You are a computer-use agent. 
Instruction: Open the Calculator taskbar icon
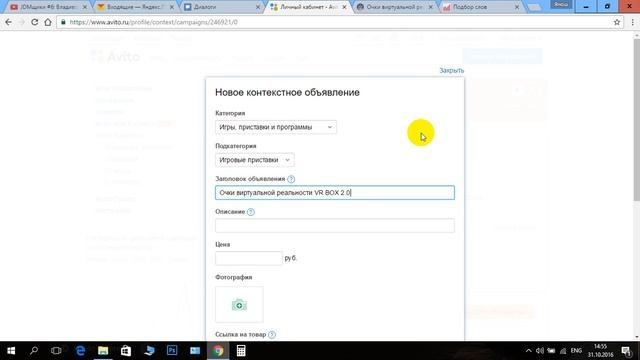pos(241,351)
